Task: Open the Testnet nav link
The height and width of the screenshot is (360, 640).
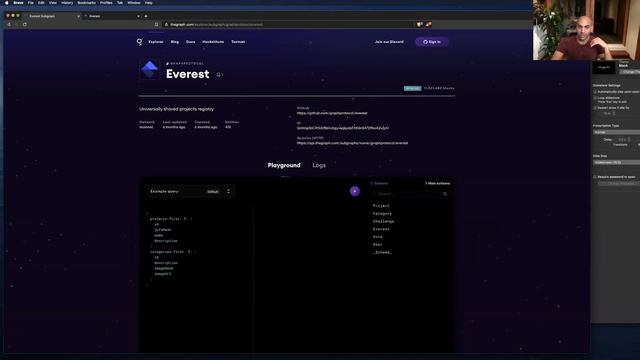Action: pyautogui.click(x=238, y=42)
